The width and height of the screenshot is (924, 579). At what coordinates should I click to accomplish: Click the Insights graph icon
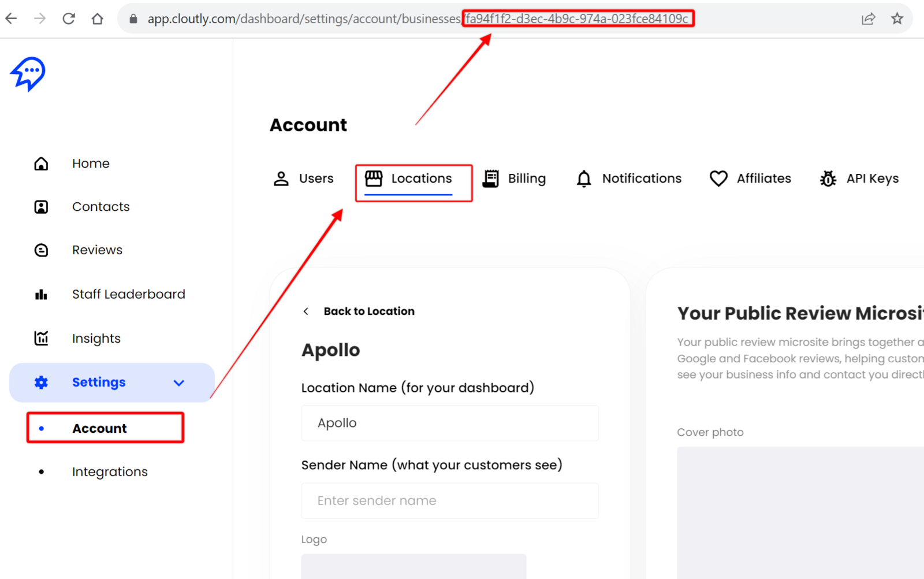41,338
